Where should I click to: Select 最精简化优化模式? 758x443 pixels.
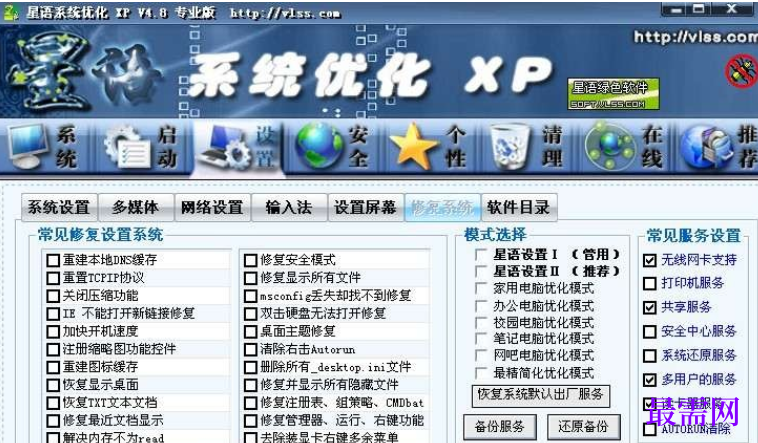click(481, 373)
